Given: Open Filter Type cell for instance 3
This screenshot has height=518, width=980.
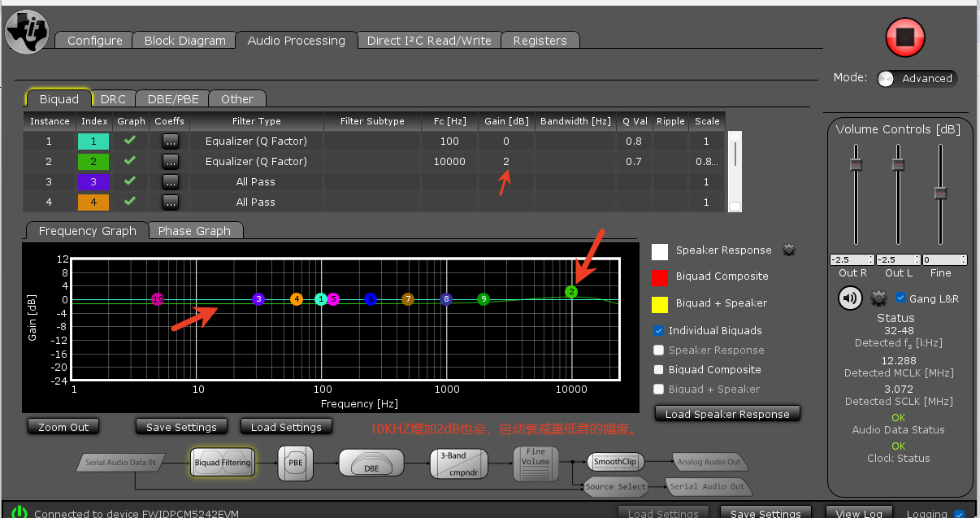Looking at the screenshot, I should [x=256, y=182].
